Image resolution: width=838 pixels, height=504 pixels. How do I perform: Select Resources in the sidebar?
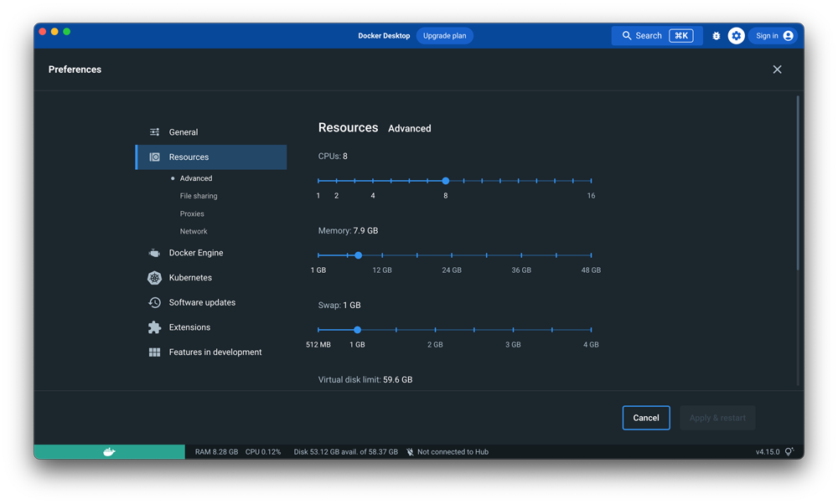coord(211,157)
